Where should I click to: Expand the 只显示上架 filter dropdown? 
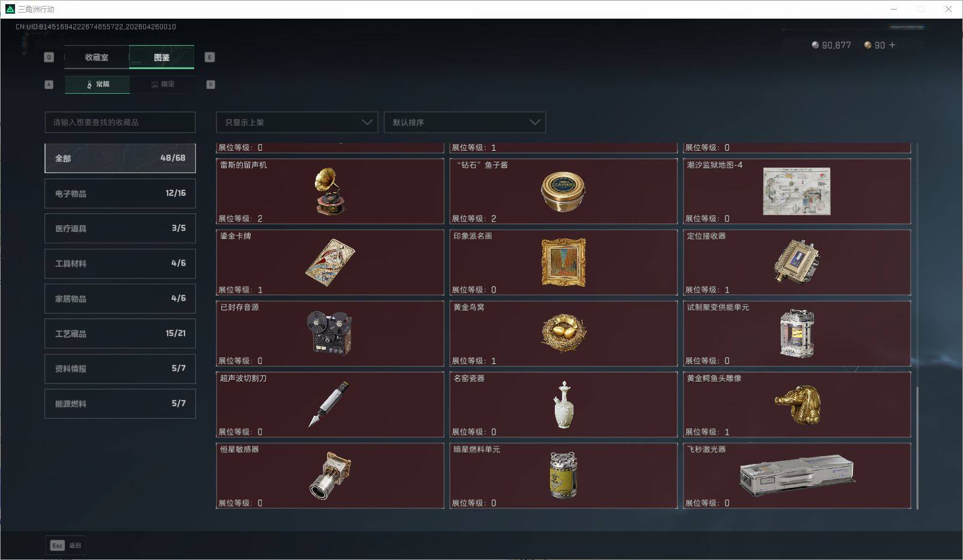pos(297,122)
